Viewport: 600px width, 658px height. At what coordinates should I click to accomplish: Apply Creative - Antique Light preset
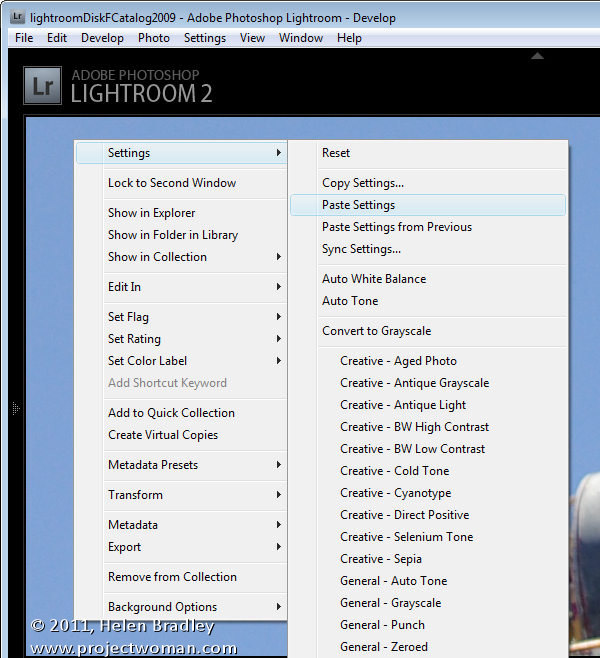point(428,405)
